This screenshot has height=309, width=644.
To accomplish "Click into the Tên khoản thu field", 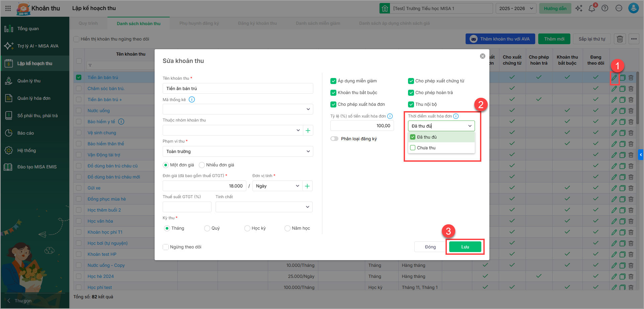I will 238,88.
